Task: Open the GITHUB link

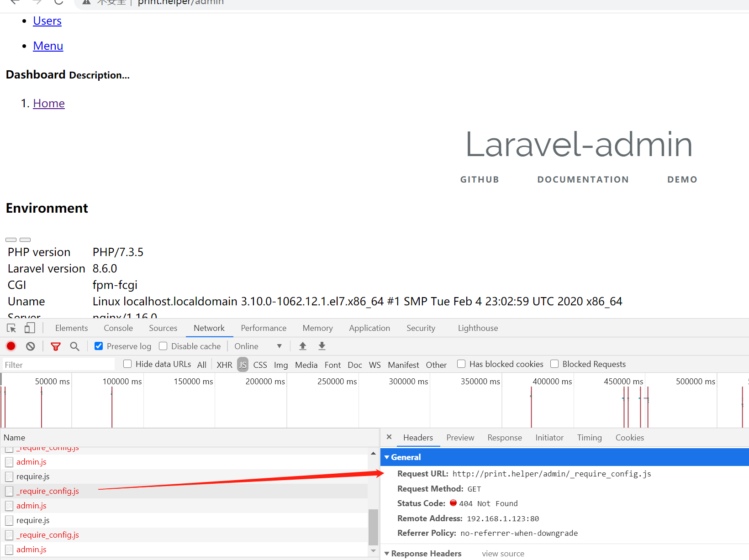Action: 479,179
